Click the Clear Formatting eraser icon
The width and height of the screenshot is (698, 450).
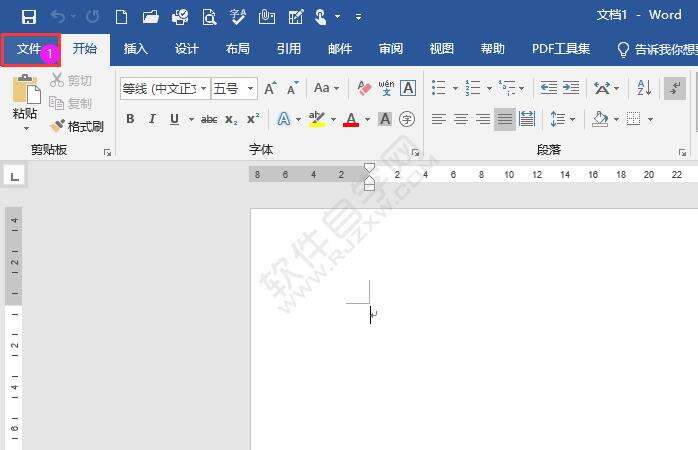[364, 88]
